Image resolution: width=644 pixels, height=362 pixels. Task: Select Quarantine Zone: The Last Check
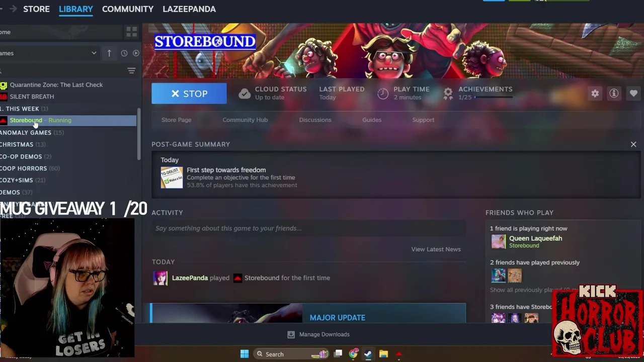coord(56,85)
